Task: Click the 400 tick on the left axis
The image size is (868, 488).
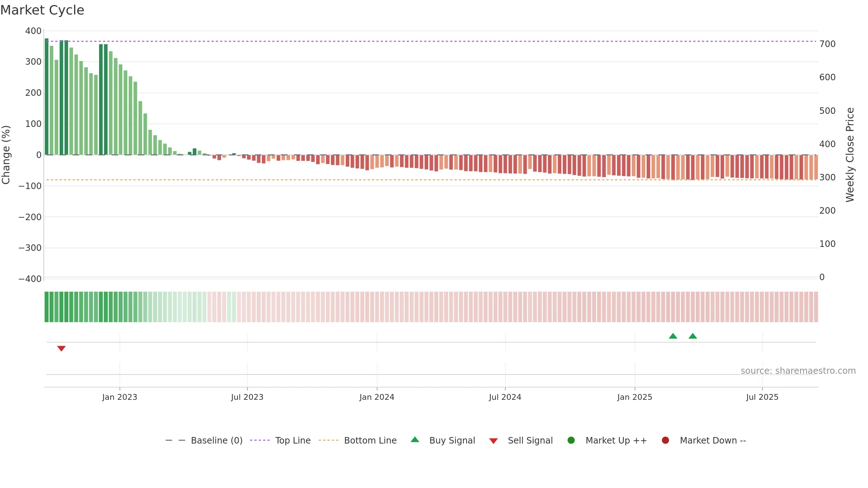Action: click(33, 31)
